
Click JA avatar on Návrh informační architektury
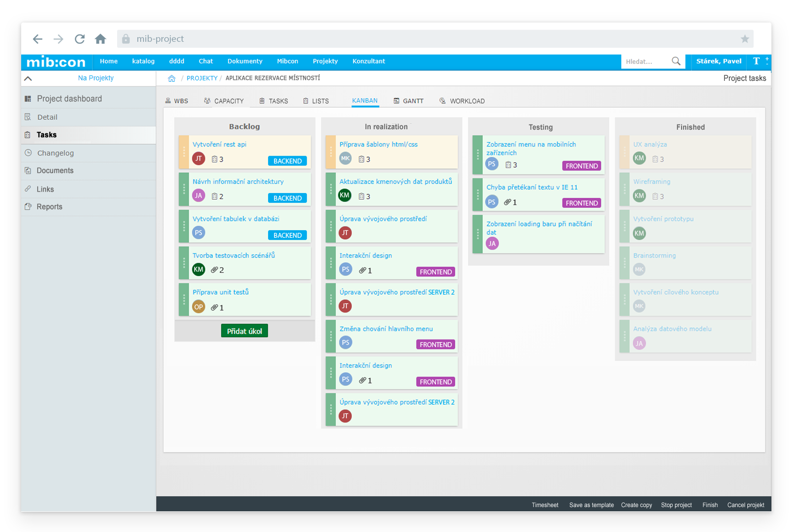point(198,196)
